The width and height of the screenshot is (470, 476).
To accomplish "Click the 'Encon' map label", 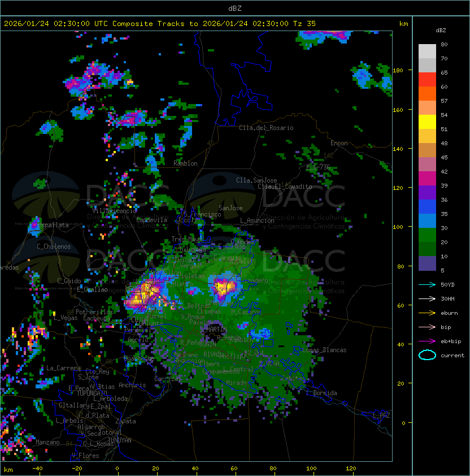I will 339,143.
